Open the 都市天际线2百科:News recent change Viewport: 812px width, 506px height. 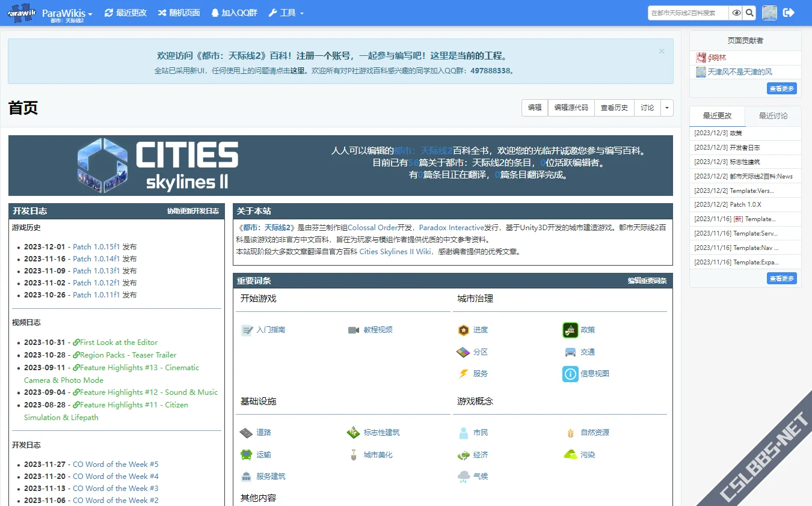[761, 176]
